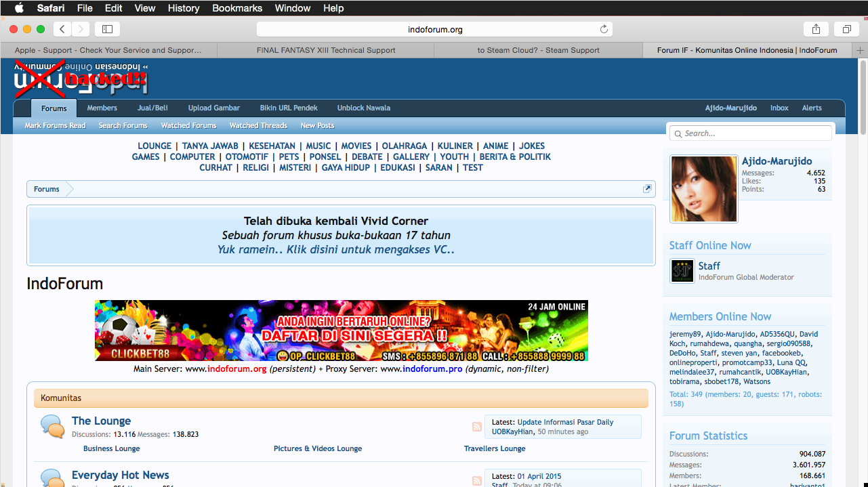The image size is (868, 487).
Task: Open Bikin URL Pendek tab
Action: click(x=289, y=108)
